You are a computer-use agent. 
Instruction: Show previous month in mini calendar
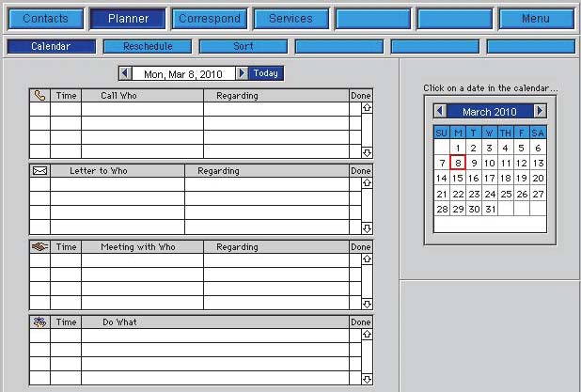440,111
